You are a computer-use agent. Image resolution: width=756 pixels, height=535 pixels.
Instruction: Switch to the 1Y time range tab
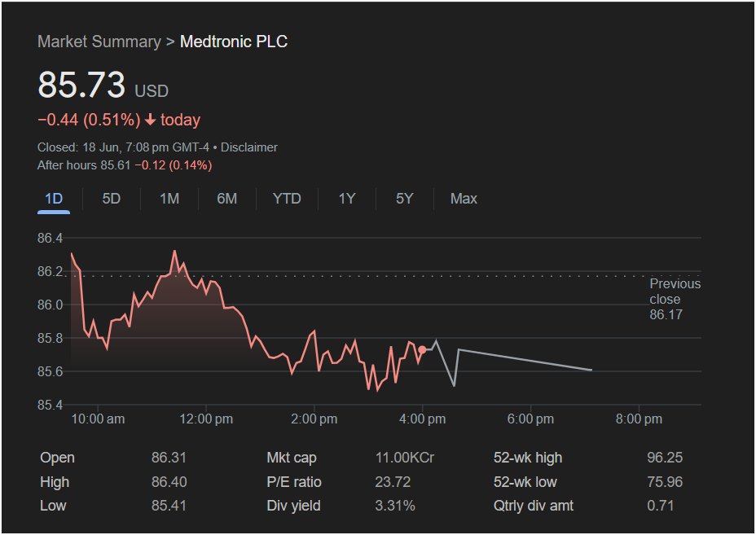(x=347, y=199)
